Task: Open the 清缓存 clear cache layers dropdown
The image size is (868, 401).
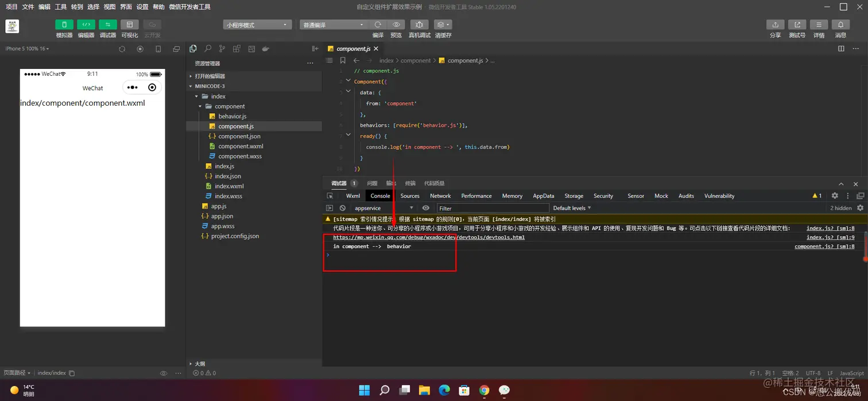Action: pos(443,25)
